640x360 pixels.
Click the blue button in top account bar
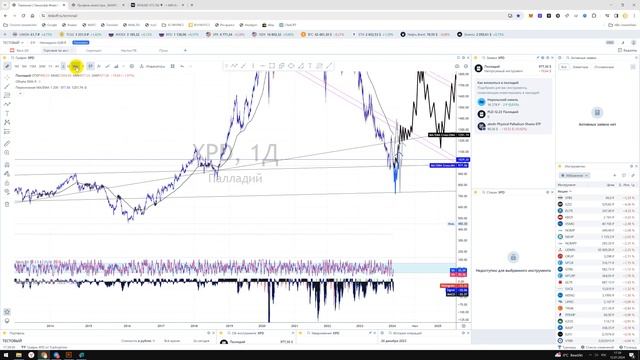point(81,42)
